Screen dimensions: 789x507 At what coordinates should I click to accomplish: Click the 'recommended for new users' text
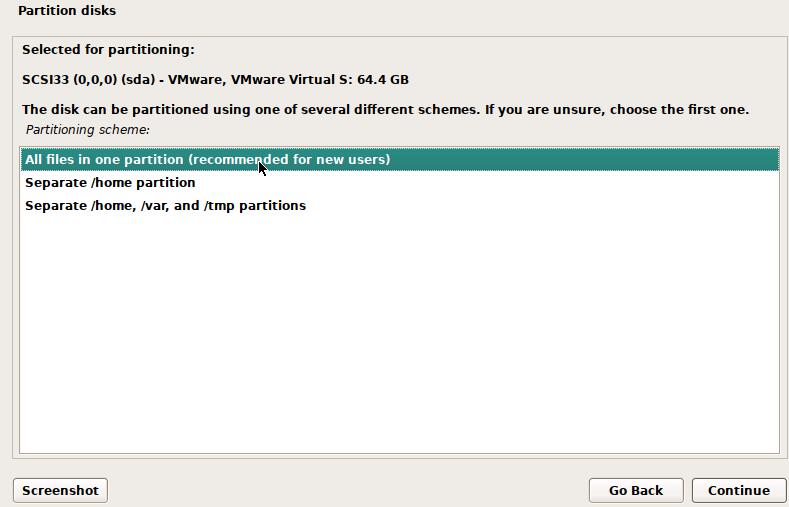point(289,160)
